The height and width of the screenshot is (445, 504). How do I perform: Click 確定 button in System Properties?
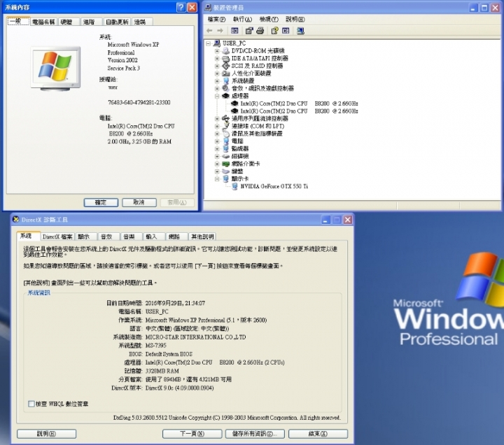point(101,202)
